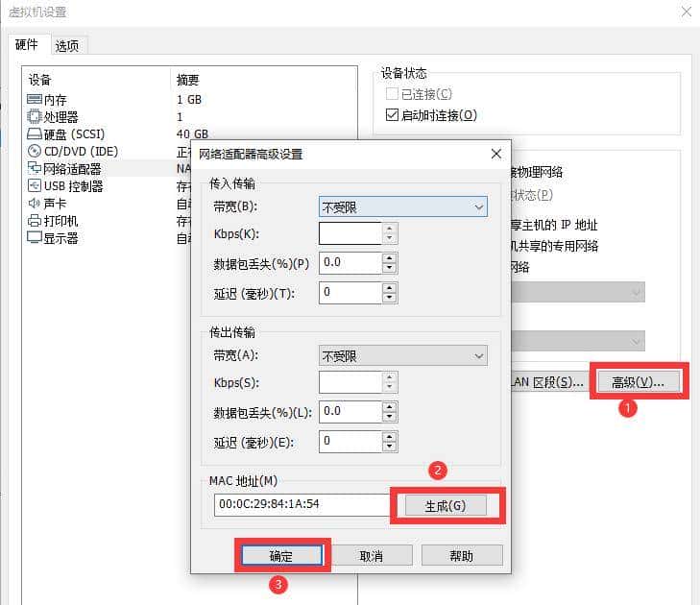Select the 内存 memory device icon
This screenshot has height=605, width=700.
35,99
